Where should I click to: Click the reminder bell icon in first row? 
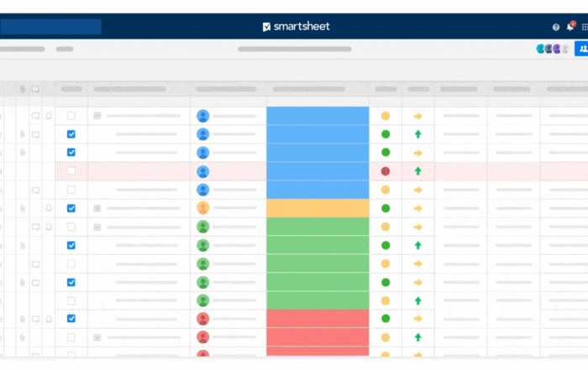pos(49,116)
